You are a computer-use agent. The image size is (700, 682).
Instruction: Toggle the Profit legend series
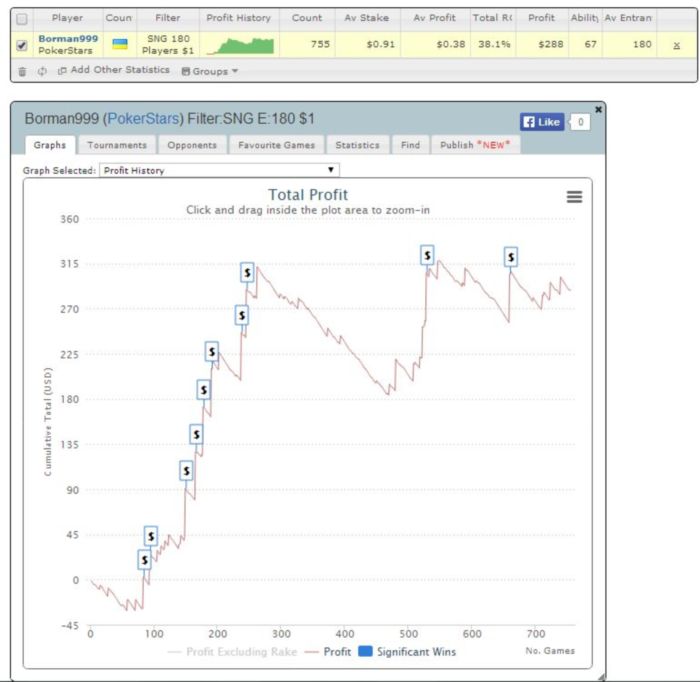pyautogui.click(x=328, y=652)
